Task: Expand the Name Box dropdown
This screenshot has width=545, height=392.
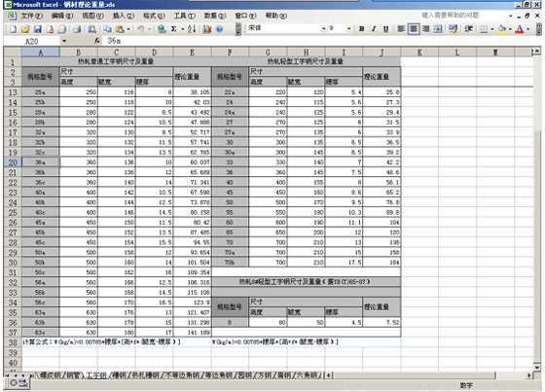Action: coord(64,42)
